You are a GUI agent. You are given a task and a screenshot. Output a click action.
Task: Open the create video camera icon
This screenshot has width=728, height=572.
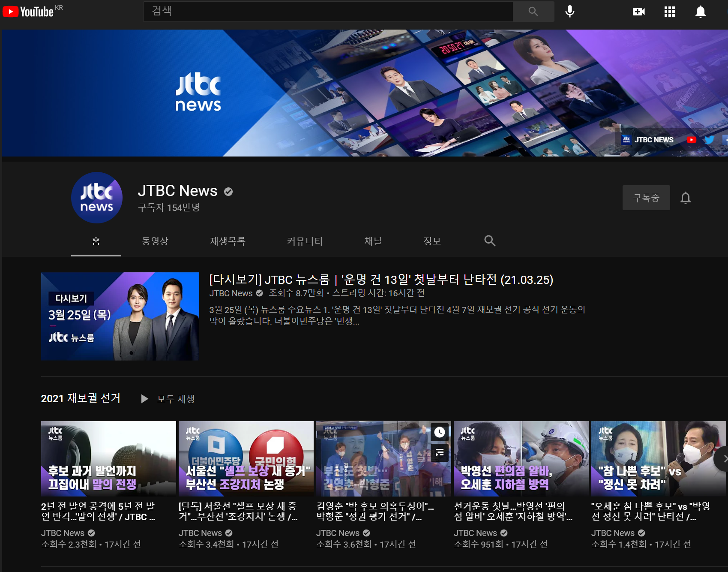click(639, 12)
